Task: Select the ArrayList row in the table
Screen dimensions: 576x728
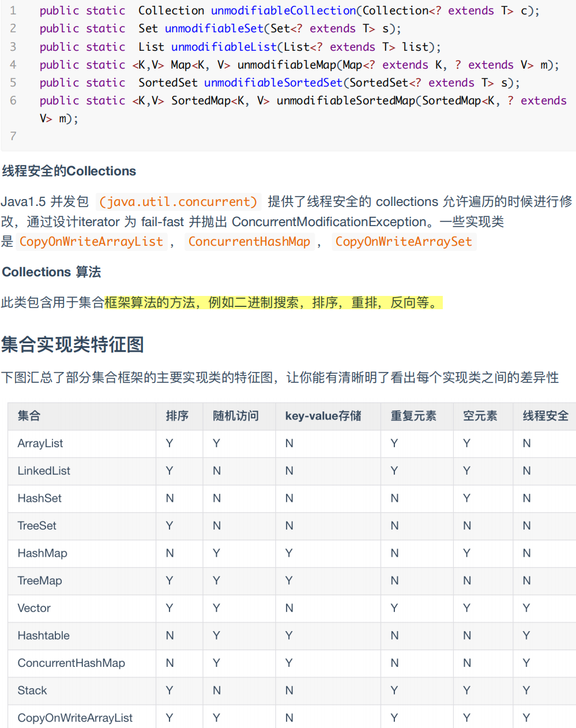Action: 40,443
